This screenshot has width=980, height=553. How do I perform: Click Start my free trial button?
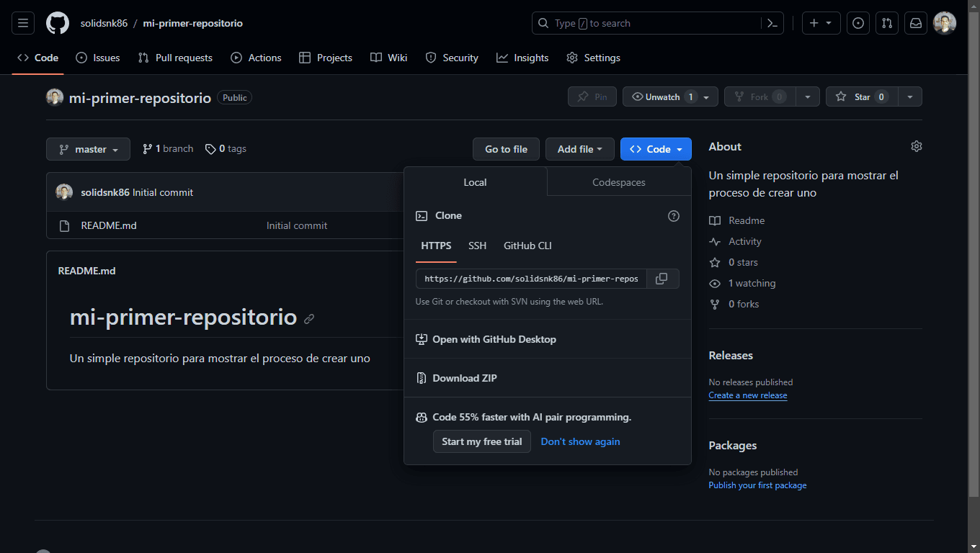tap(482, 441)
